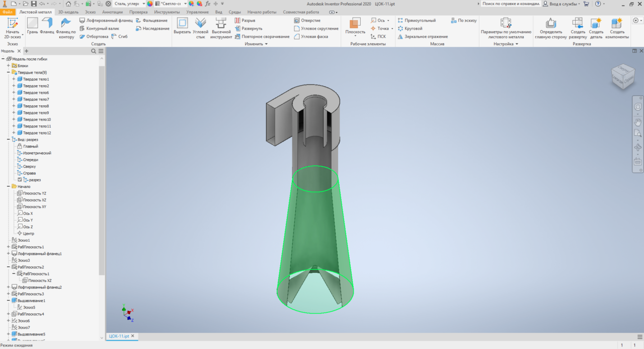
Task: Click the ViewCube in the viewport corner
Action: 622,77
